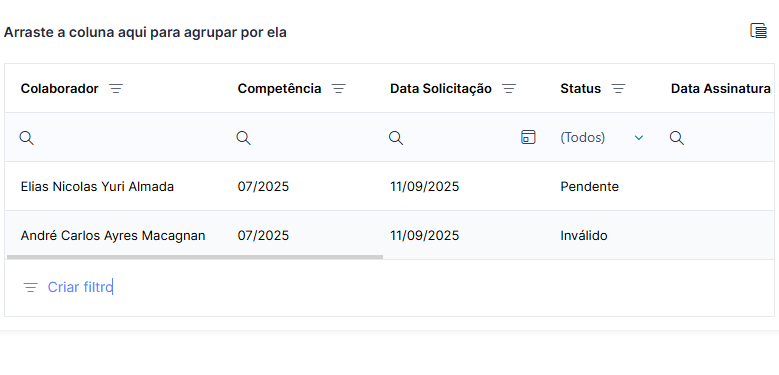Viewport: 779px width, 375px height.
Task: Click the Criar filtro link
Action: point(80,287)
